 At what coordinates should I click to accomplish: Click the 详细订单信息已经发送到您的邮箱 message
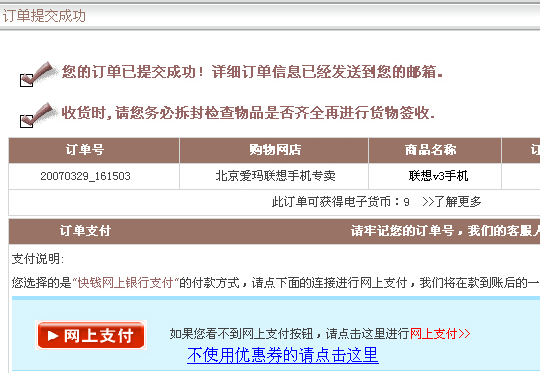tap(327, 72)
